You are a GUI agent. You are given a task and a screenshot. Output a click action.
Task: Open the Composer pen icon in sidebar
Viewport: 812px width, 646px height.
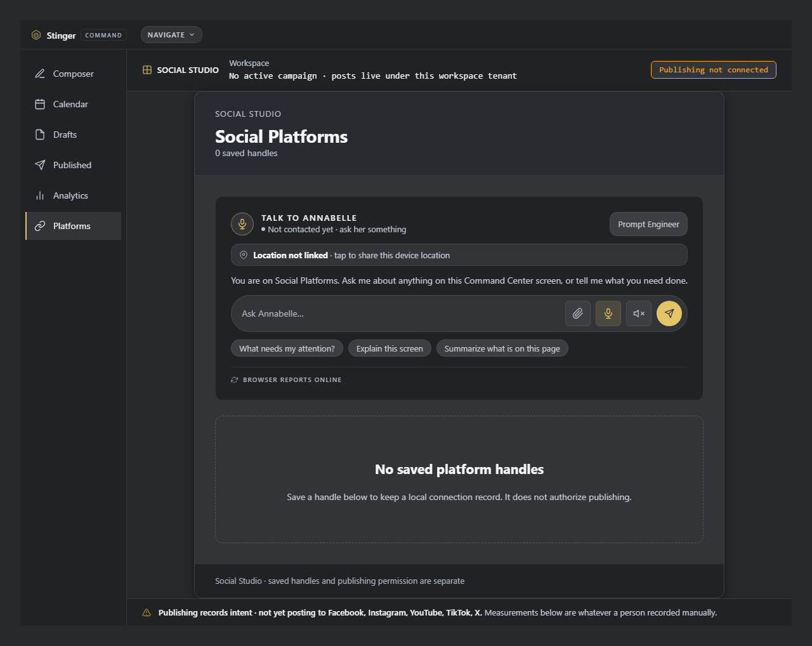[40, 74]
